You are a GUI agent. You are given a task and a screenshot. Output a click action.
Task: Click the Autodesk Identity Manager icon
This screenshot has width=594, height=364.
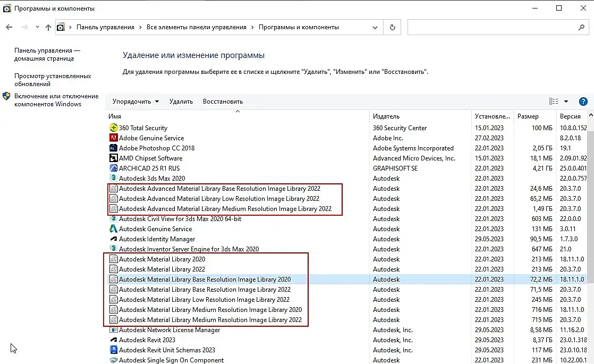click(x=113, y=239)
